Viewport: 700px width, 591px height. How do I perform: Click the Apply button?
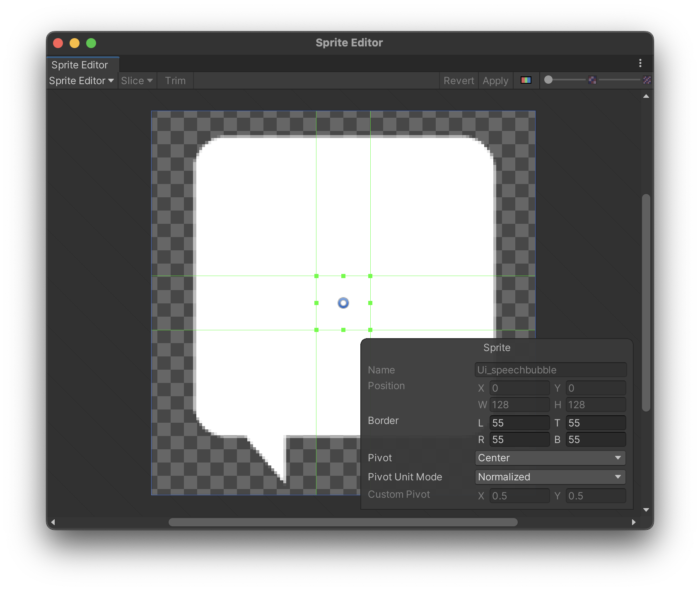pyautogui.click(x=495, y=81)
